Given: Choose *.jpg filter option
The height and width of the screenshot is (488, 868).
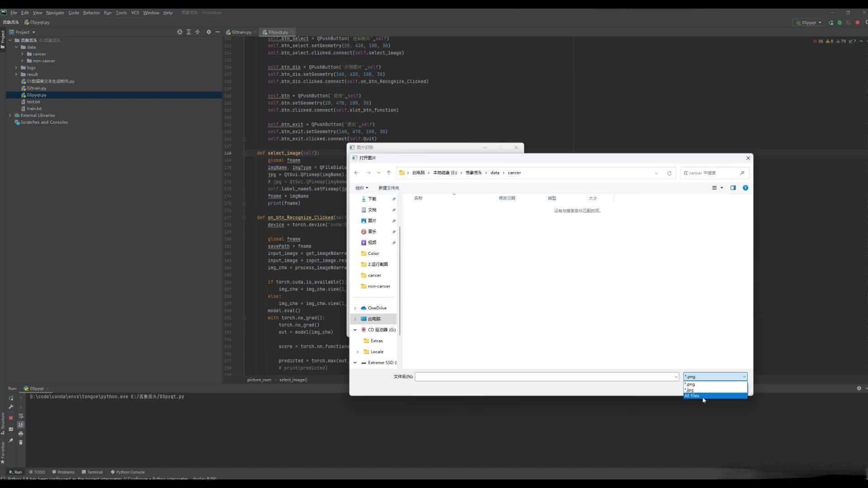Looking at the screenshot, I should tap(715, 390).
